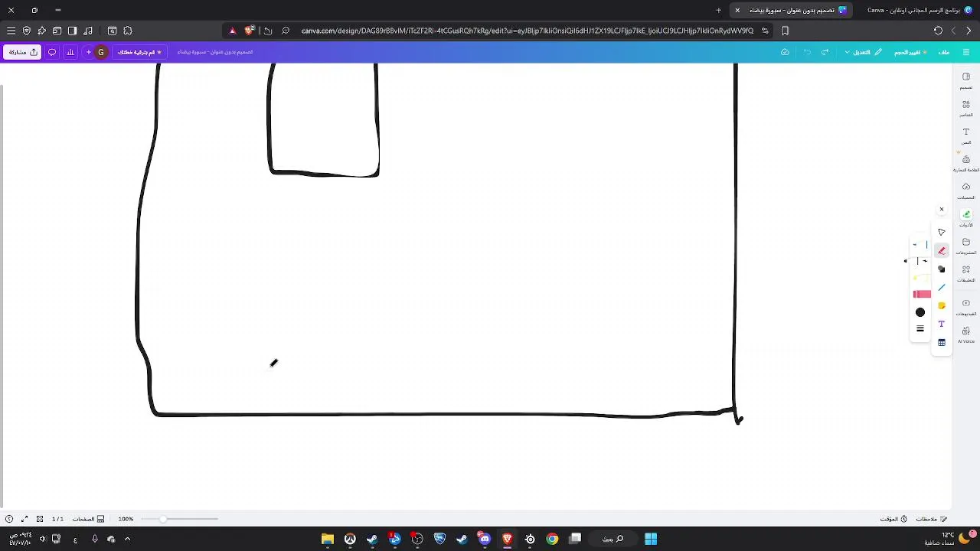
Task: Open the Notes button in bottom bar
Action: [x=931, y=519]
